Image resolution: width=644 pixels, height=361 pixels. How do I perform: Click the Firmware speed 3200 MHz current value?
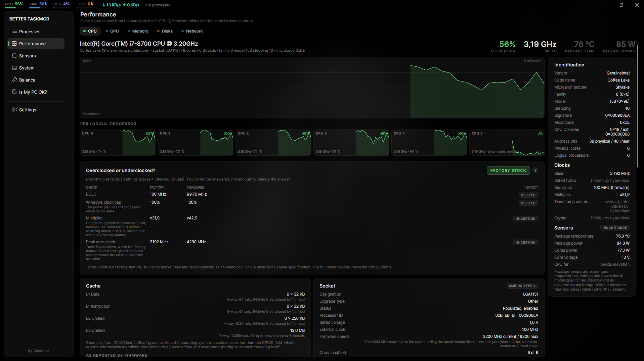click(510, 337)
